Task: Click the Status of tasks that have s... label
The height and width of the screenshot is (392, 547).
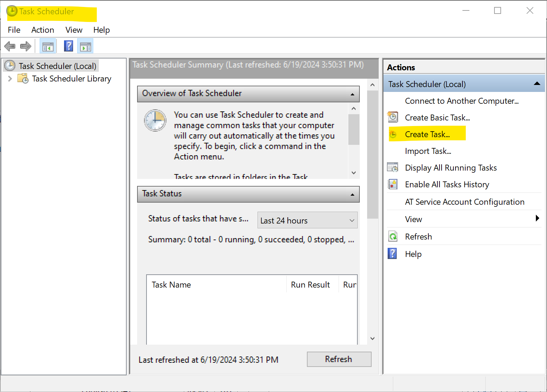Action: click(x=198, y=219)
